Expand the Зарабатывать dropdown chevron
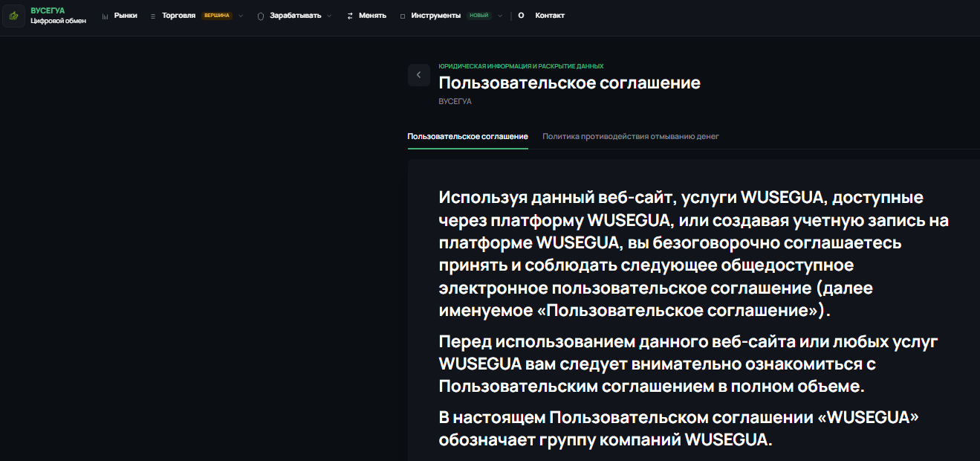The width and height of the screenshot is (980, 461). [329, 16]
